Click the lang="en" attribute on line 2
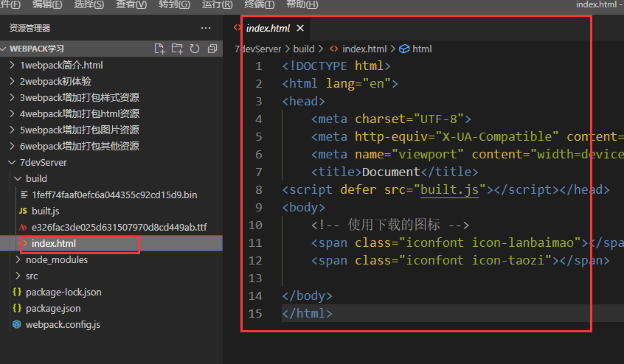This screenshot has height=364, width=624. [x=358, y=83]
